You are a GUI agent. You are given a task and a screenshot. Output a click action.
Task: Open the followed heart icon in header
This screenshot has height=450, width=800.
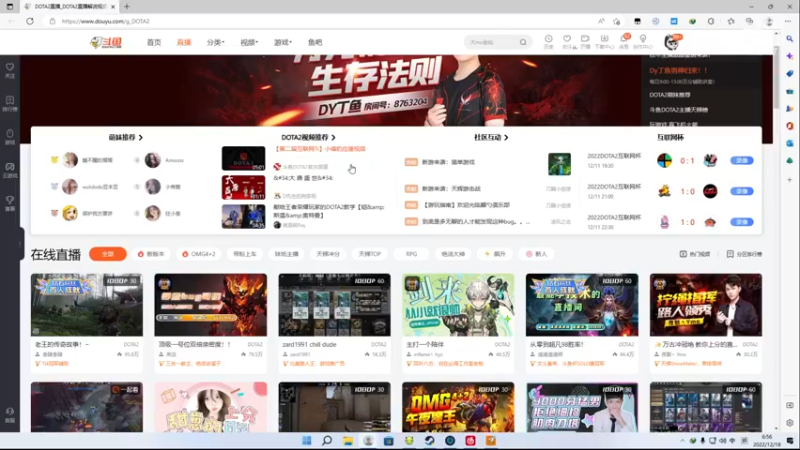567,41
